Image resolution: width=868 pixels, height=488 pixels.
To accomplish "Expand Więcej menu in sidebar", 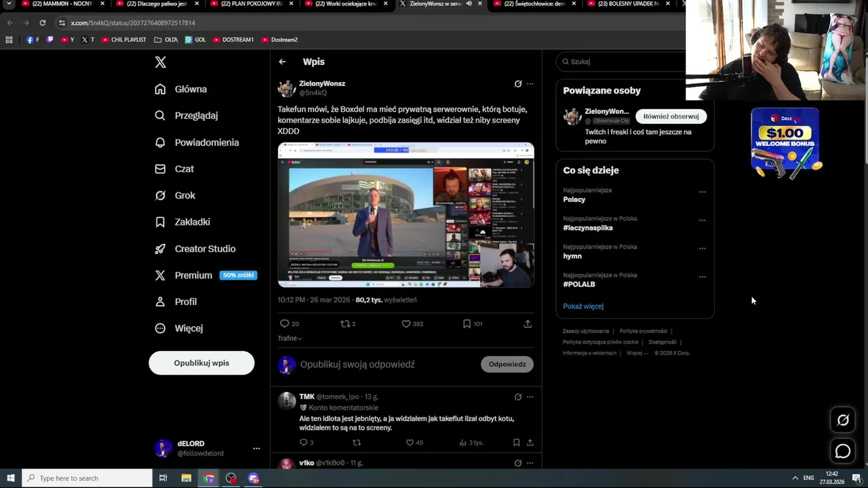I will point(179,328).
